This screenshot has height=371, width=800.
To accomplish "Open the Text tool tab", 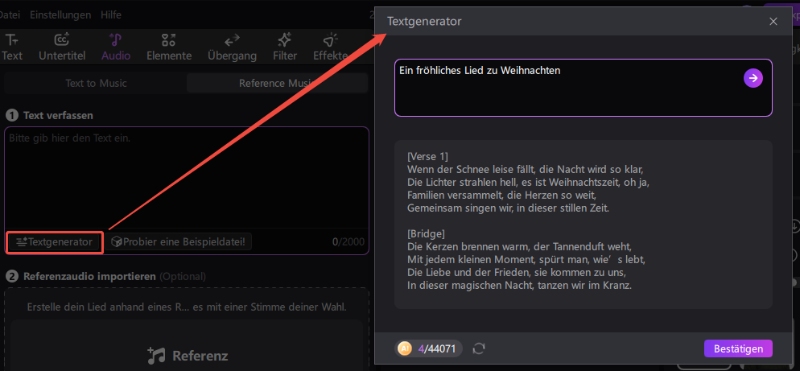I will (11, 47).
